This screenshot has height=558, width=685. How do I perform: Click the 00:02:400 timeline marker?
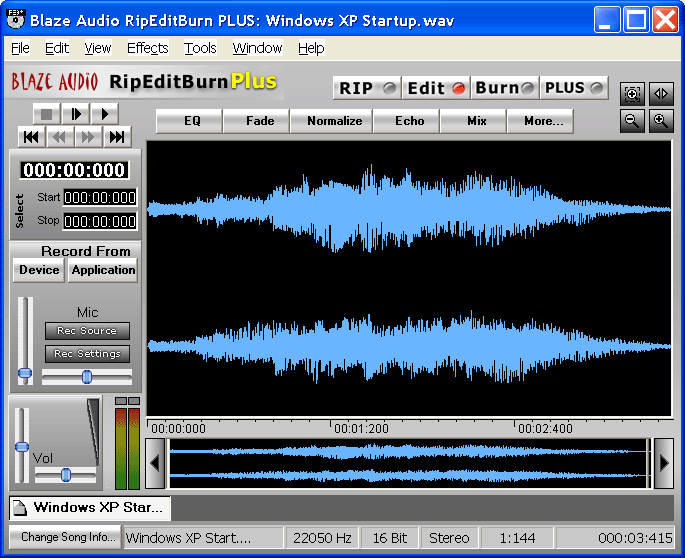pos(545,429)
